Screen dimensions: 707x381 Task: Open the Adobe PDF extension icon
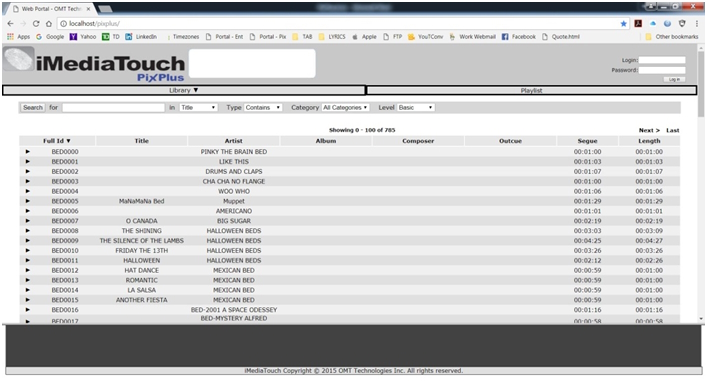click(x=638, y=23)
